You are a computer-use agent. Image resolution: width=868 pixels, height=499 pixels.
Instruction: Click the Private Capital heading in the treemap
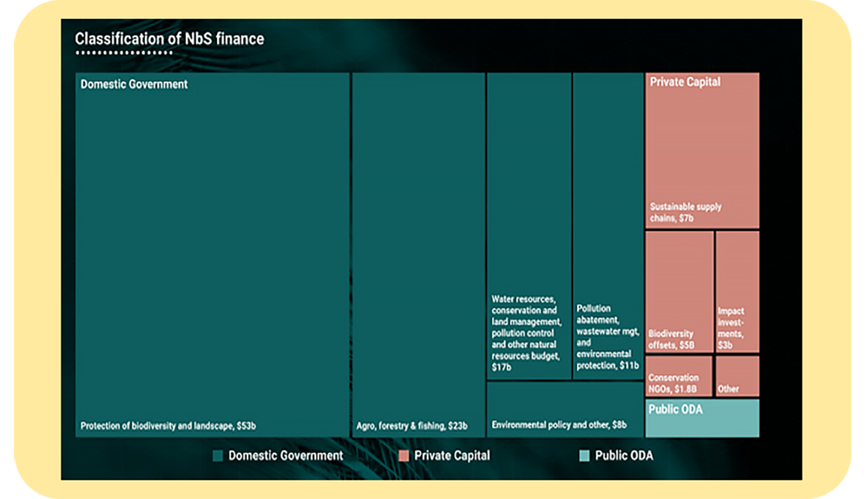coord(685,82)
